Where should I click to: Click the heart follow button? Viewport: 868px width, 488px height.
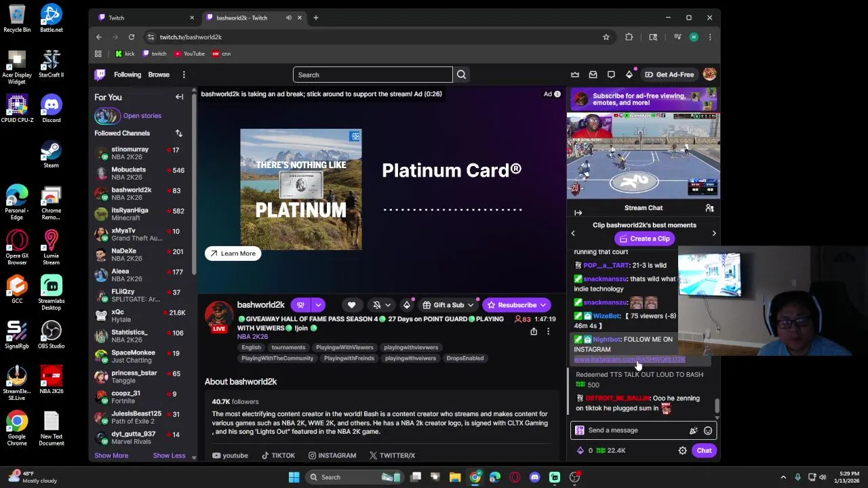pyautogui.click(x=351, y=305)
